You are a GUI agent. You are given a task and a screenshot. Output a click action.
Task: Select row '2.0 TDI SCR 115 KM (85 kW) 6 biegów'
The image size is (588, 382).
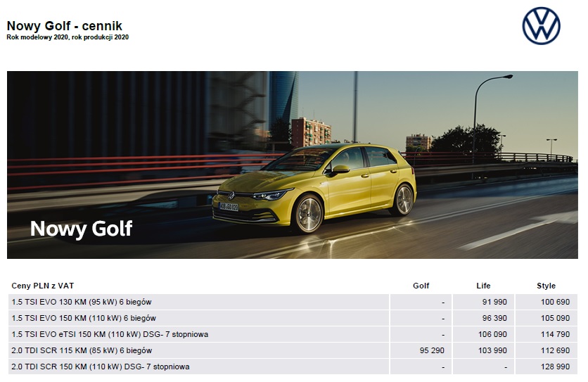[x=293, y=350]
